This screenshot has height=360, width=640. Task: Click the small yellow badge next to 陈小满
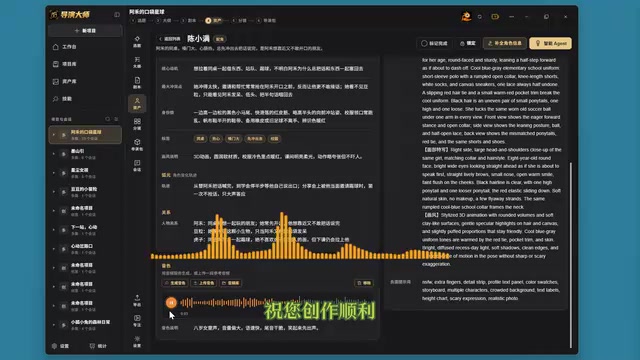(x=220, y=39)
